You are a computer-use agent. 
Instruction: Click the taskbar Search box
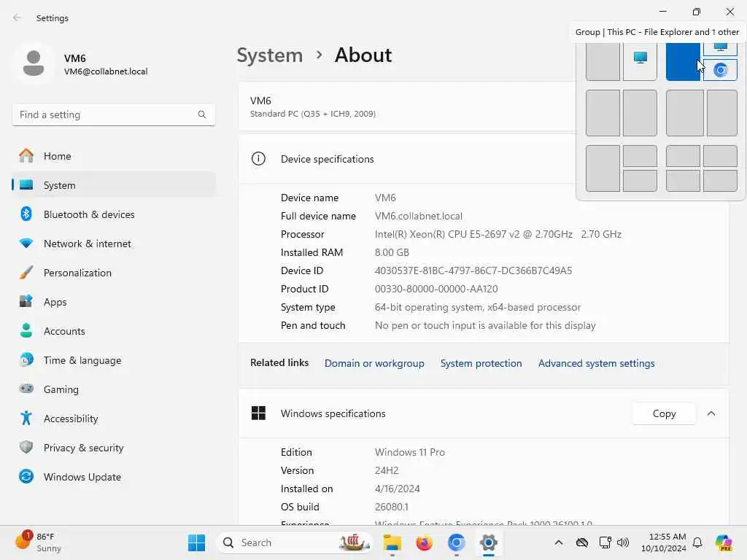click(295, 542)
